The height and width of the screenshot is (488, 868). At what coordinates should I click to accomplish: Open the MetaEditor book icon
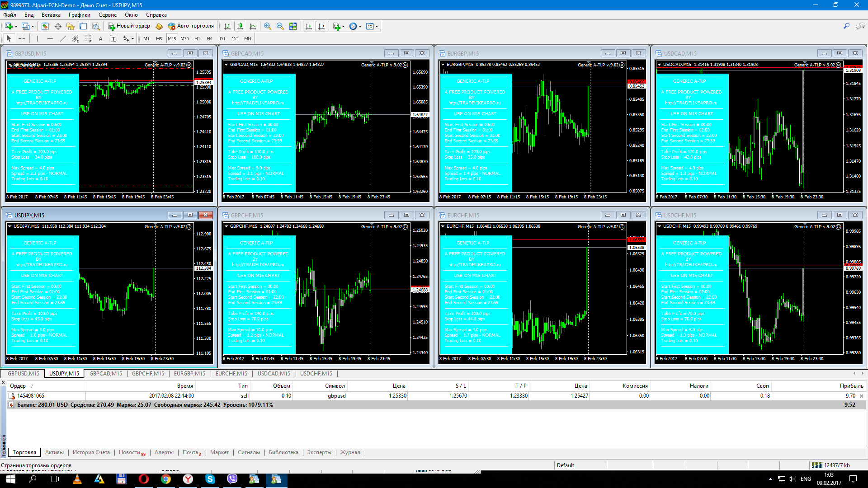(159, 26)
